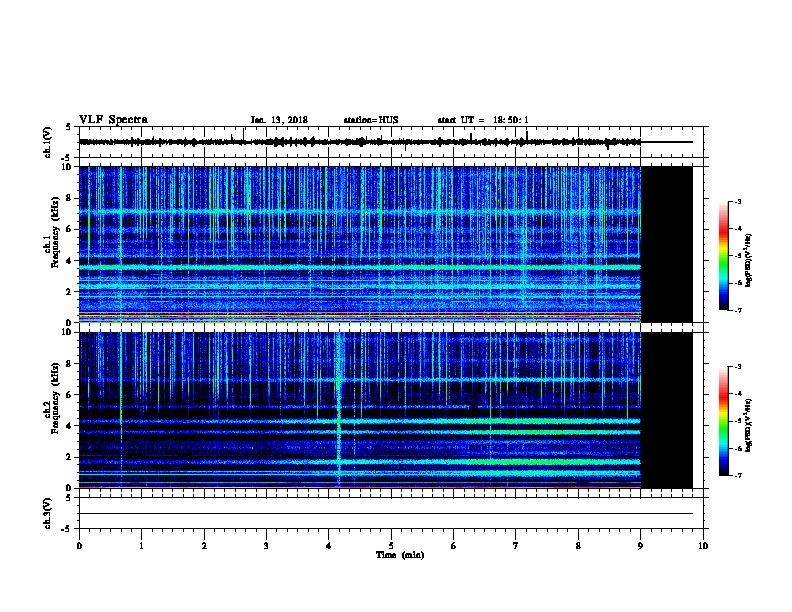Click the ch.2 colorbar log(PSD) label
792x612 pixels.
(749, 426)
